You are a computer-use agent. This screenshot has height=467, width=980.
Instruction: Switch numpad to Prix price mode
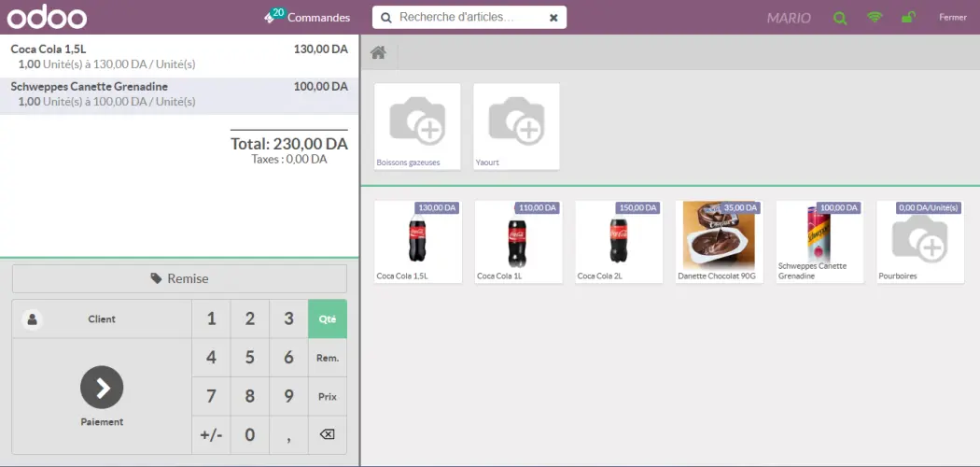[x=328, y=396]
